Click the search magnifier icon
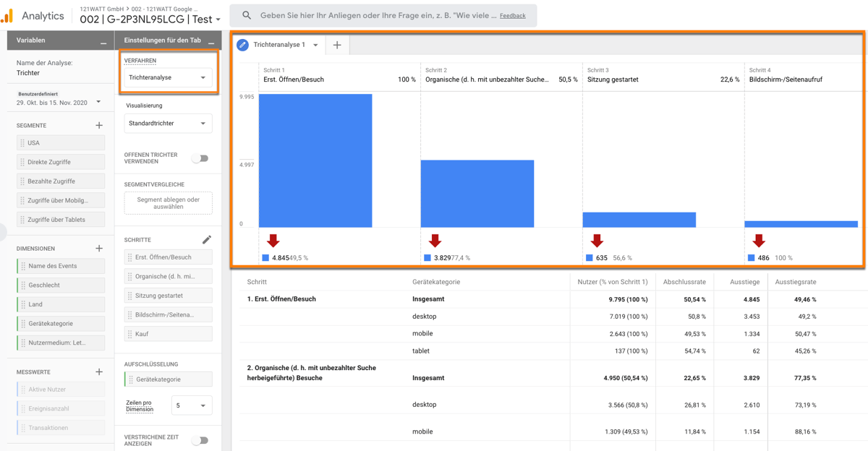 coord(246,14)
